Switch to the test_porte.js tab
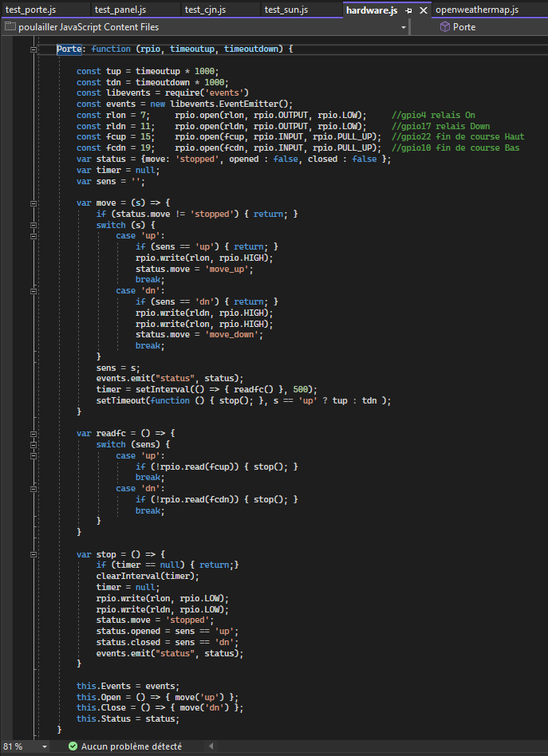The width and height of the screenshot is (548, 756). [x=30, y=10]
